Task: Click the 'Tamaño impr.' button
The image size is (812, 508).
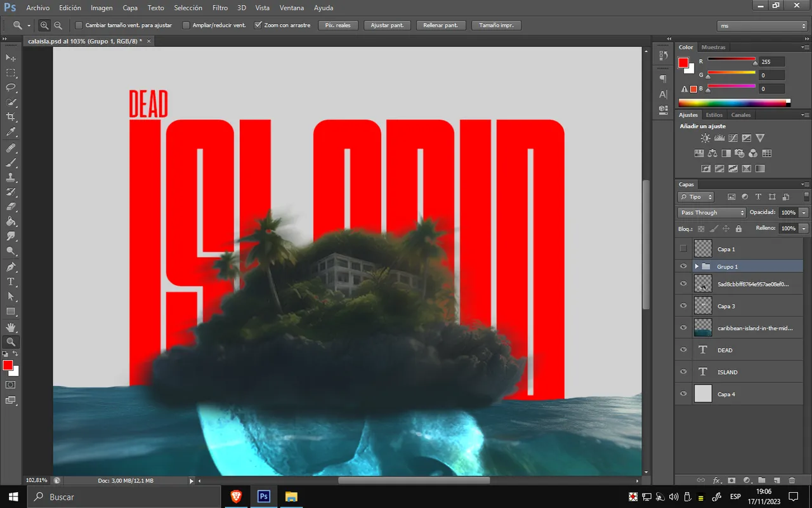Action: (497, 25)
